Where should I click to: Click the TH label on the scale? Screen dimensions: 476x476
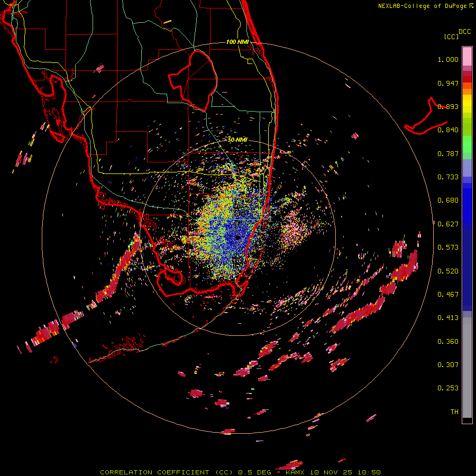click(x=454, y=412)
